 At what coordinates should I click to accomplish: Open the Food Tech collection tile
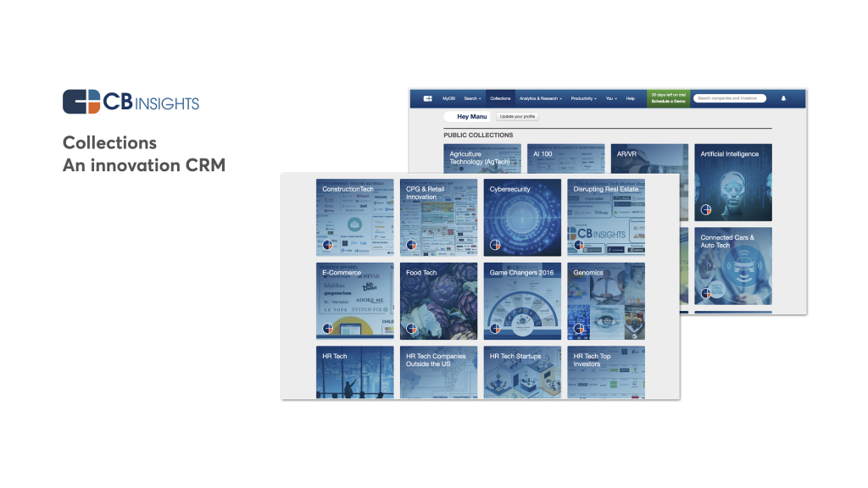438,301
